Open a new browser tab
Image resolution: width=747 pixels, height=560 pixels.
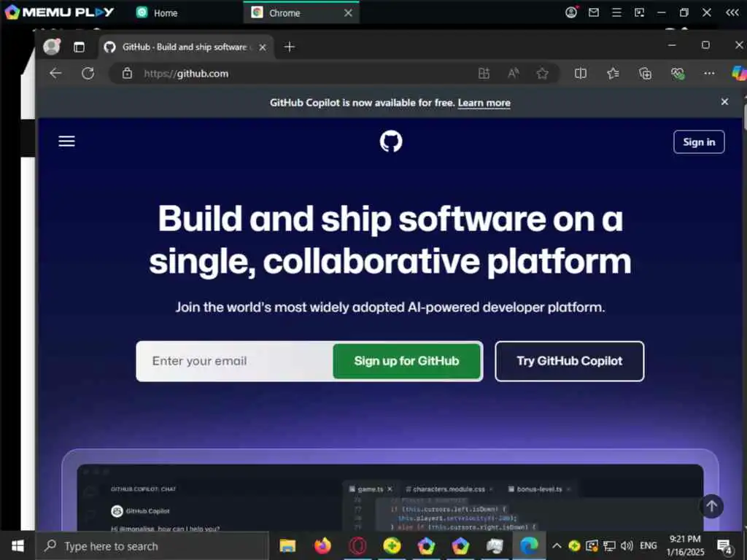pos(289,47)
